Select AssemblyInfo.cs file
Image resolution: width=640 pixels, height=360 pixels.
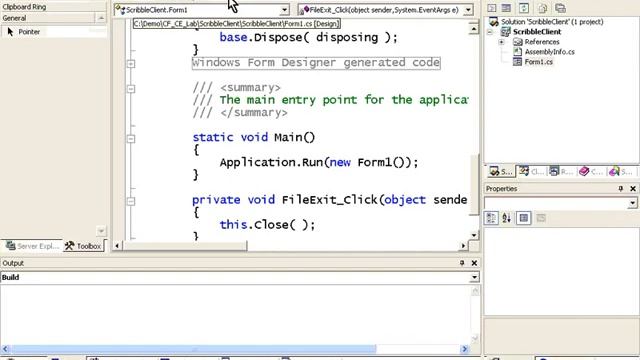click(549, 52)
